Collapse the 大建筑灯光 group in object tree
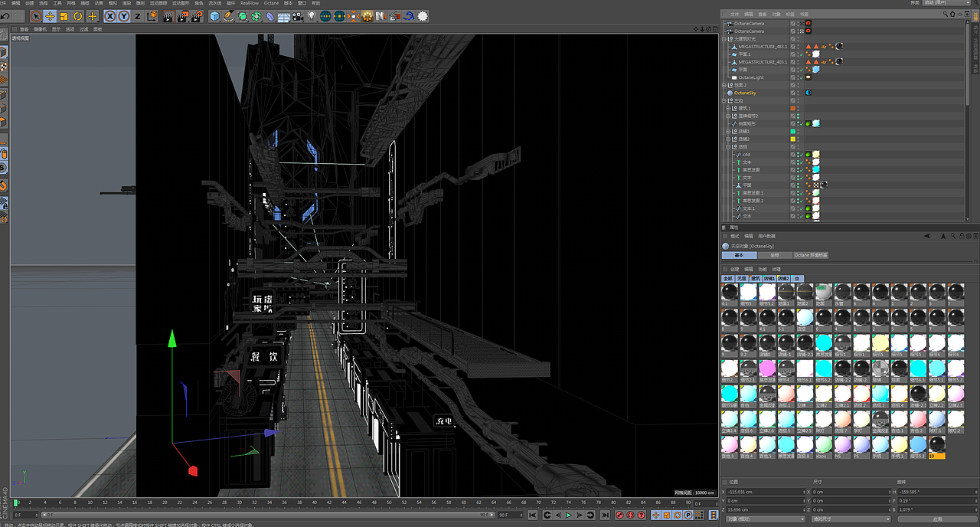This screenshot has width=980, height=527. [x=724, y=39]
